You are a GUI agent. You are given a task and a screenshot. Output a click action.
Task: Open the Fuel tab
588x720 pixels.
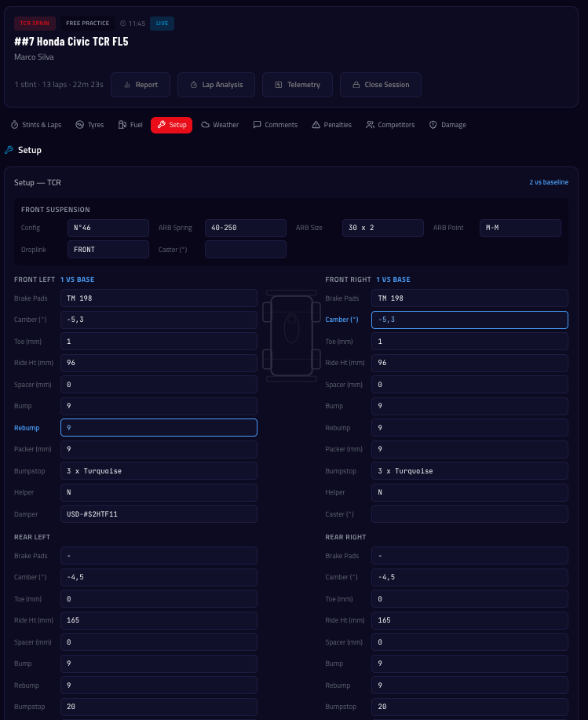[130, 125]
